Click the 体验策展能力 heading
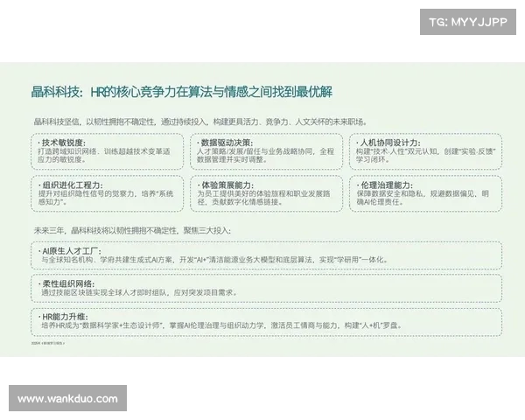The height and width of the screenshot is (420, 525). [227, 185]
